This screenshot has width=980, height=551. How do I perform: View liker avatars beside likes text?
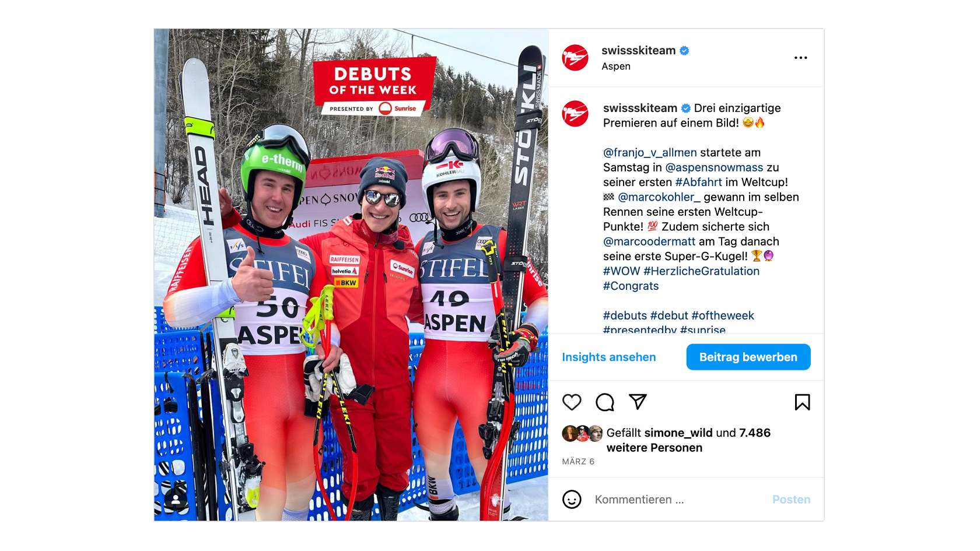coord(582,433)
